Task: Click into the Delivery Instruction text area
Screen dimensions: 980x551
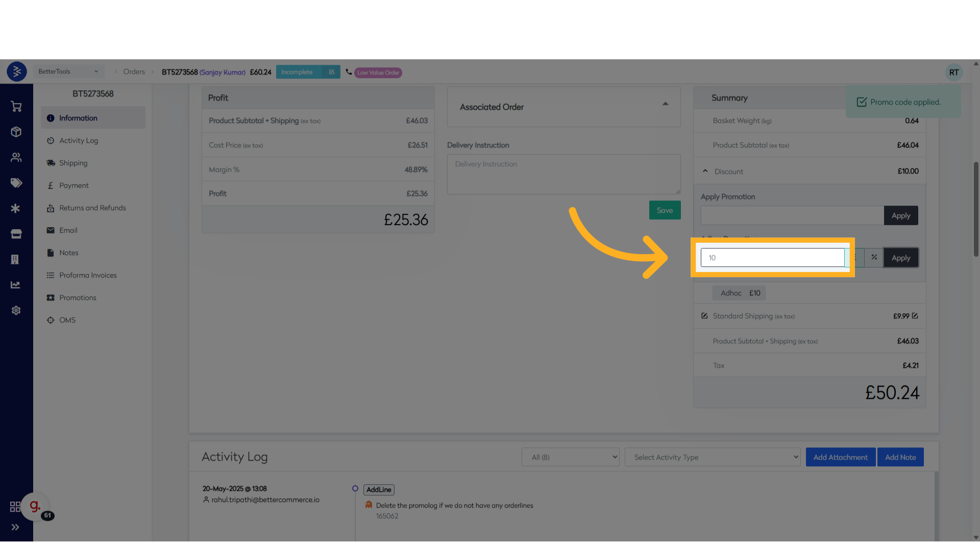Action: (x=563, y=174)
